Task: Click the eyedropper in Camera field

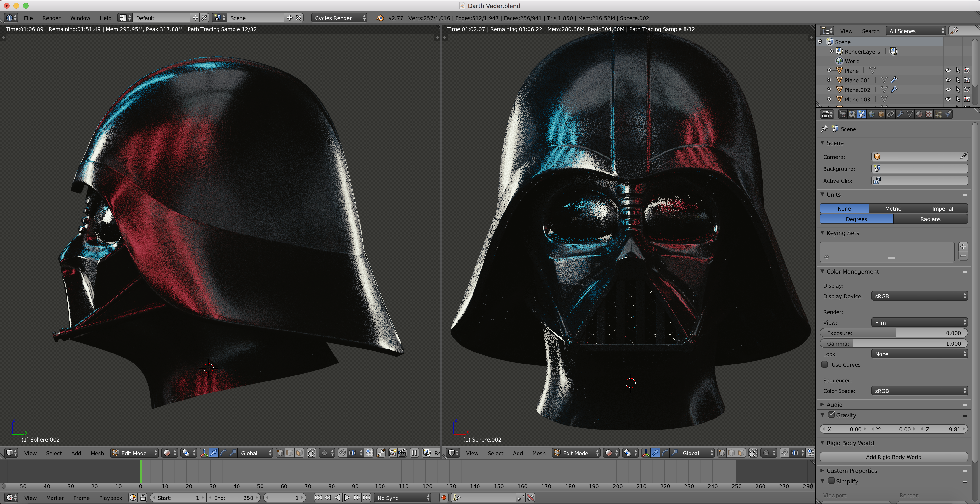Action: click(x=963, y=157)
